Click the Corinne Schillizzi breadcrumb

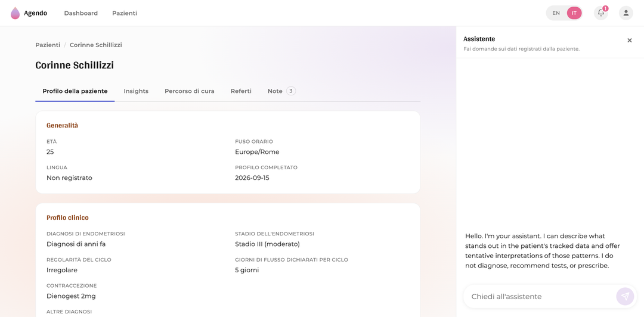95,45
